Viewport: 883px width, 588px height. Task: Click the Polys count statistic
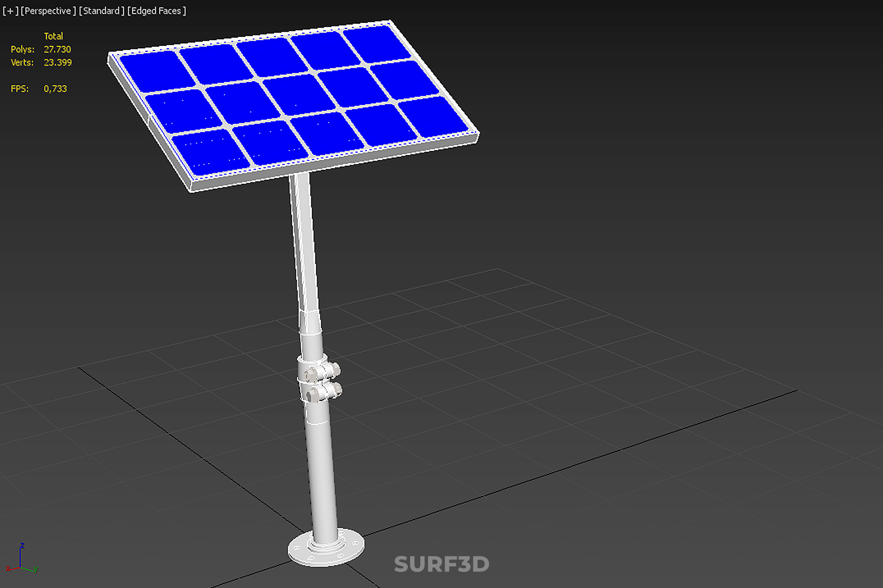point(57,49)
